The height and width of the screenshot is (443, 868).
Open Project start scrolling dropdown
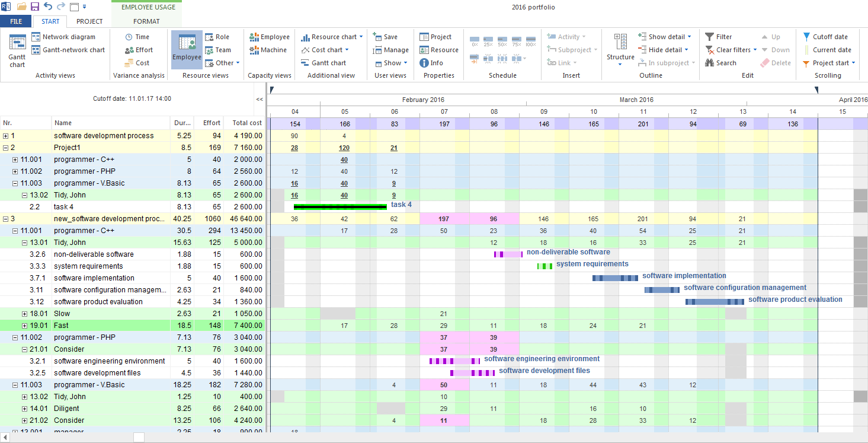pos(829,63)
